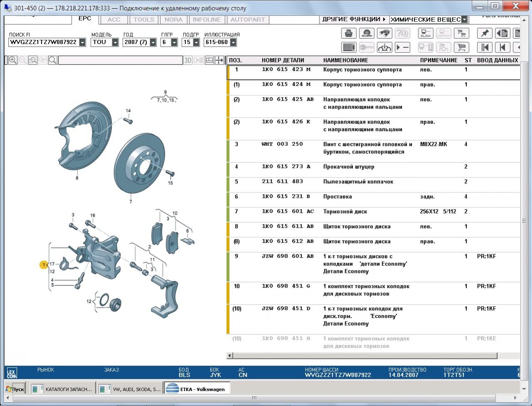The height and width of the screenshot is (406, 532).
Task: Click the single shopping cart icon
Action: coord(461,47)
